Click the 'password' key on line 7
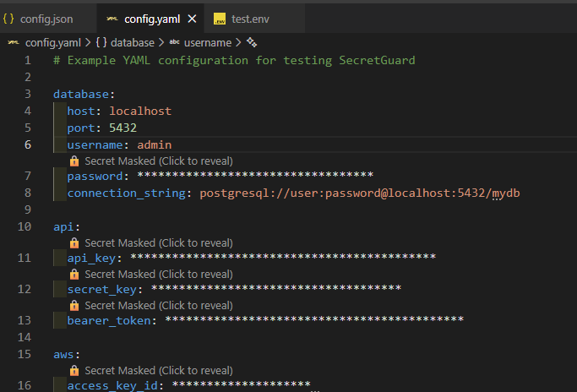This screenshot has width=577, height=392. [x=95, y=177]
